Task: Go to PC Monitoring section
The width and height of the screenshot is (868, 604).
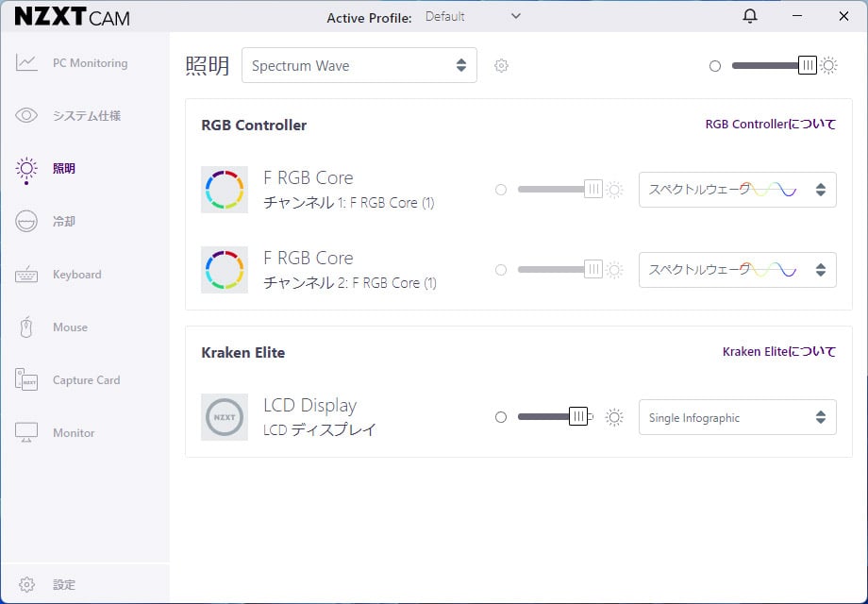Action: [x=91, y=63]
